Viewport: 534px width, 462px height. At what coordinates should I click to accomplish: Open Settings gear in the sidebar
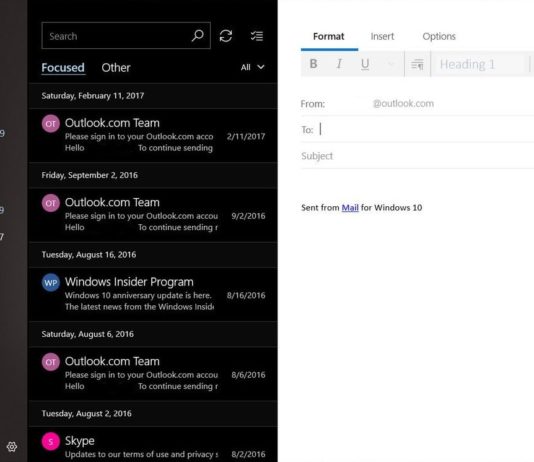coord(12,446)
